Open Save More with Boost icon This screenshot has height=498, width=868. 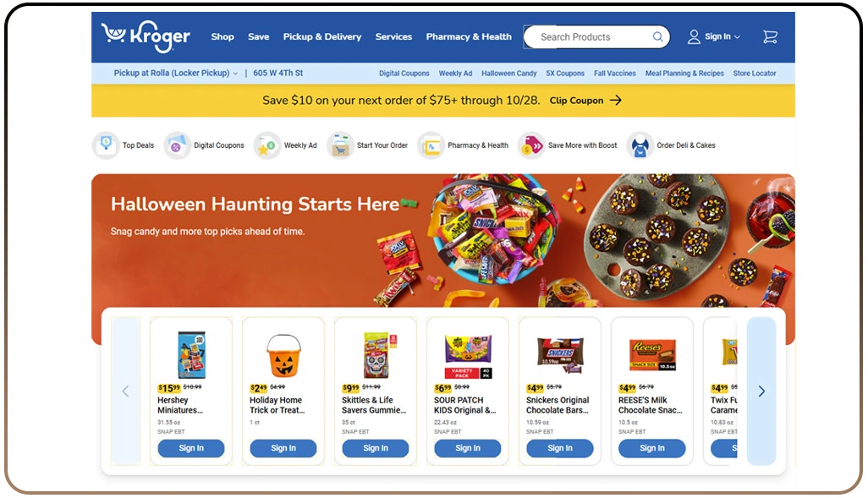pyautogui.click(x=531, y=145)
